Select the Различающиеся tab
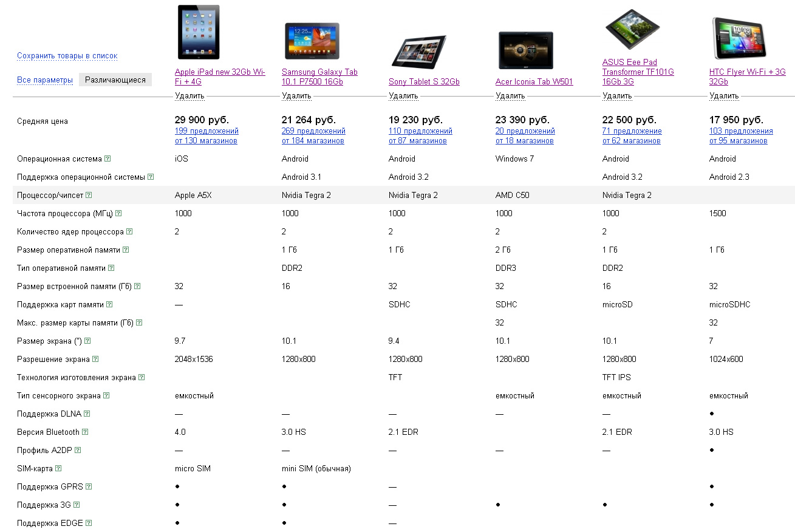Image resolution: width=795 pixels, height=532 pixels. click(115, 80)
